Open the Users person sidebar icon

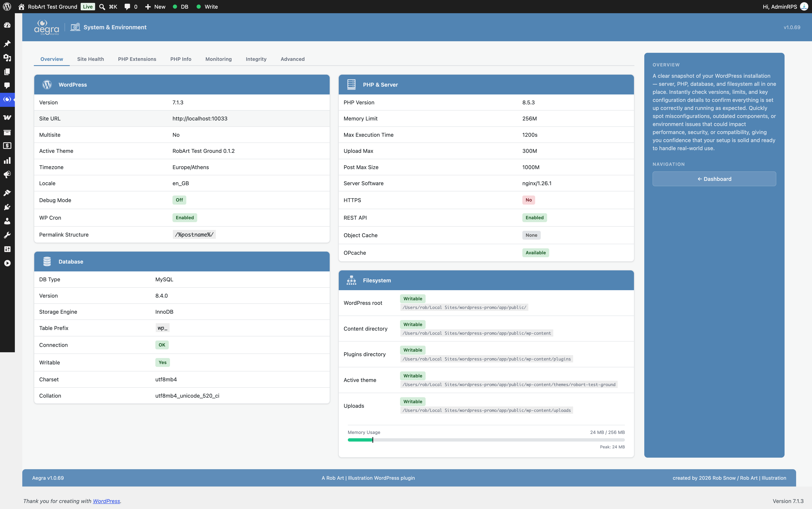(x=7, y=221)
